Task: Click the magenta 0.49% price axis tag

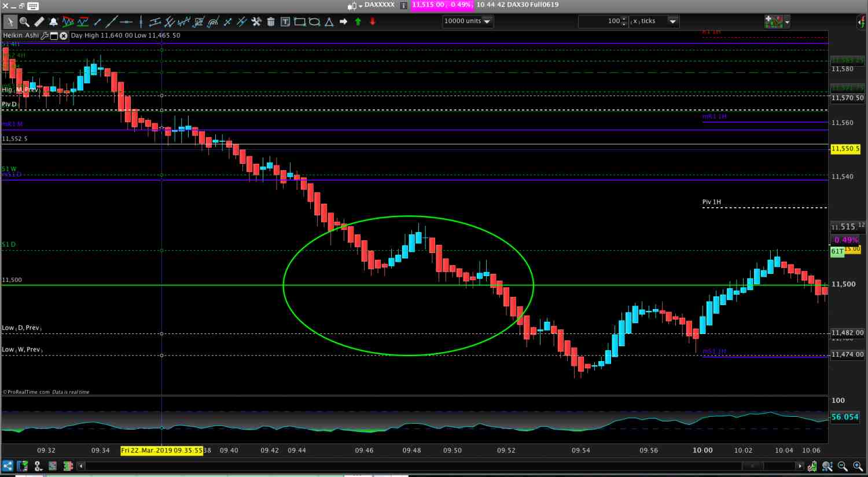Action: click(x=846, y=240)
